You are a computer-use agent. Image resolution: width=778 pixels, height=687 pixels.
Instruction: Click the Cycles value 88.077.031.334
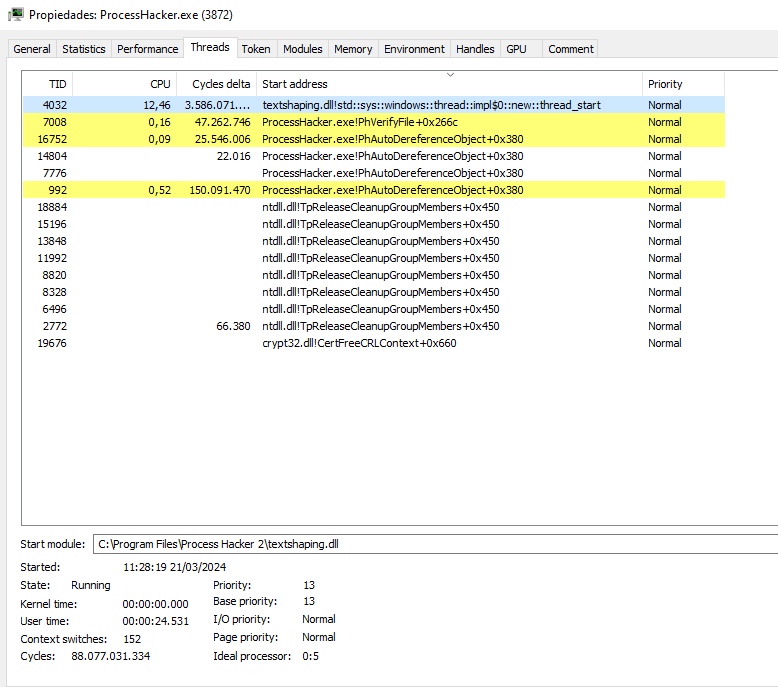[111, 656]
